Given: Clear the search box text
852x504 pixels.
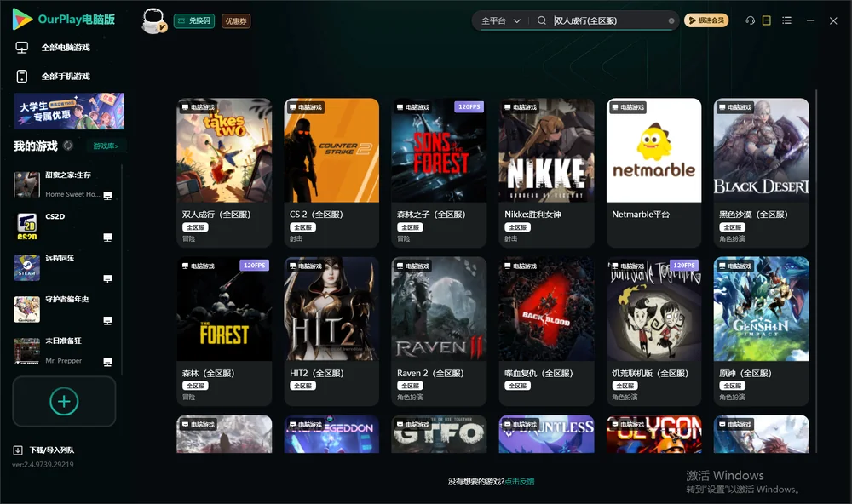Looking at the screenshot, I should (671, 20).
